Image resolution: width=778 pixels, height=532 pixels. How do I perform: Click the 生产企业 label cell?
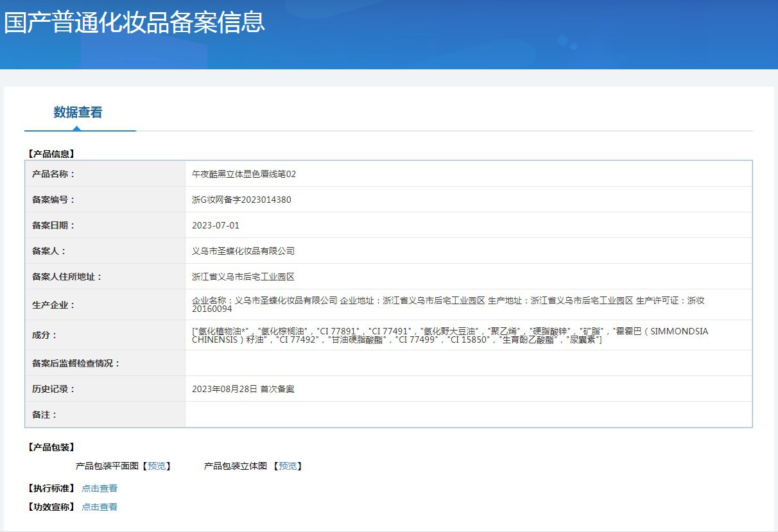click(x=105, y=305)
